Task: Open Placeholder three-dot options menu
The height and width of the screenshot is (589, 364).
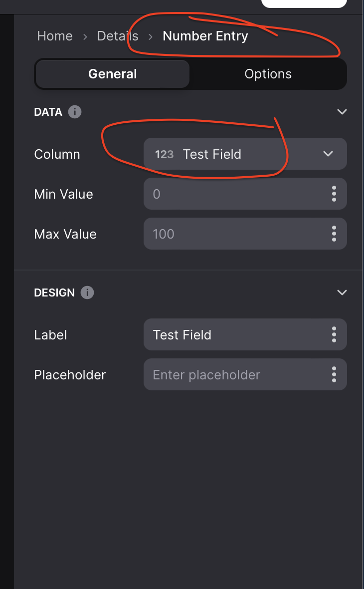Action: (334, 374)
